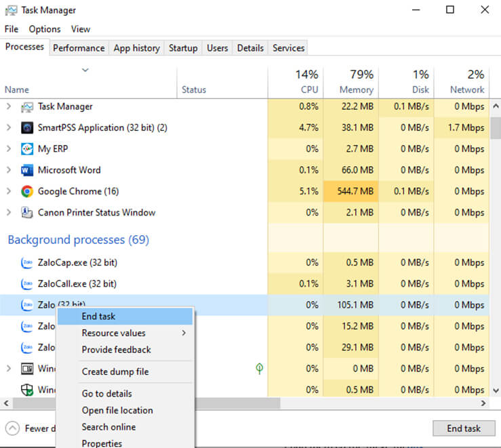Screen dimensions: 501x448
Task: Click the sort chevron above the Name column
Action: [x=85, y=70]
